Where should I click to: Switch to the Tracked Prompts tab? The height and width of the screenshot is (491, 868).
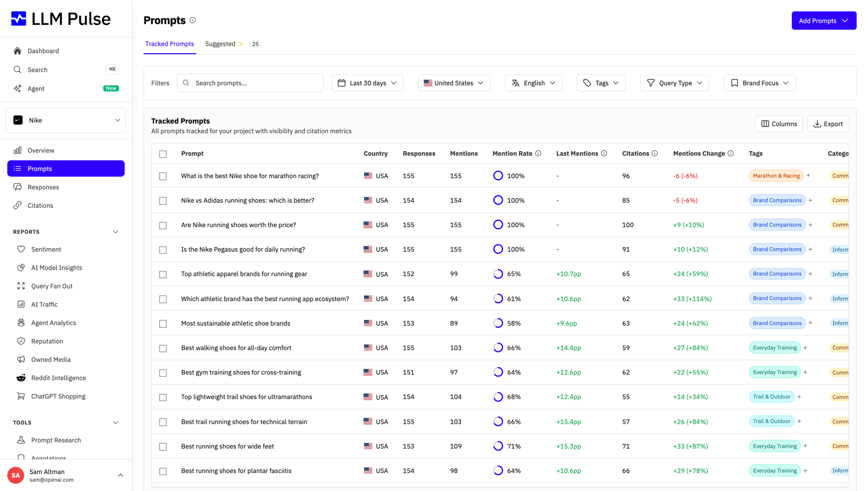coord(170,44)
